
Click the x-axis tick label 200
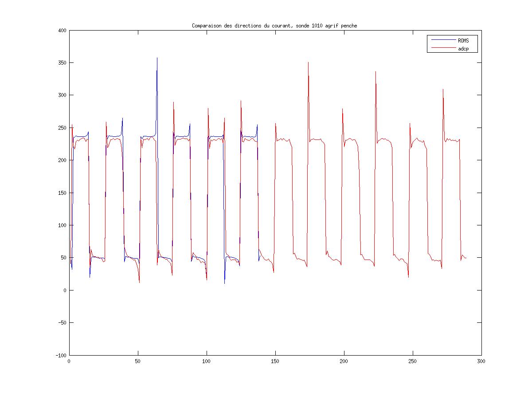(344, 361)
